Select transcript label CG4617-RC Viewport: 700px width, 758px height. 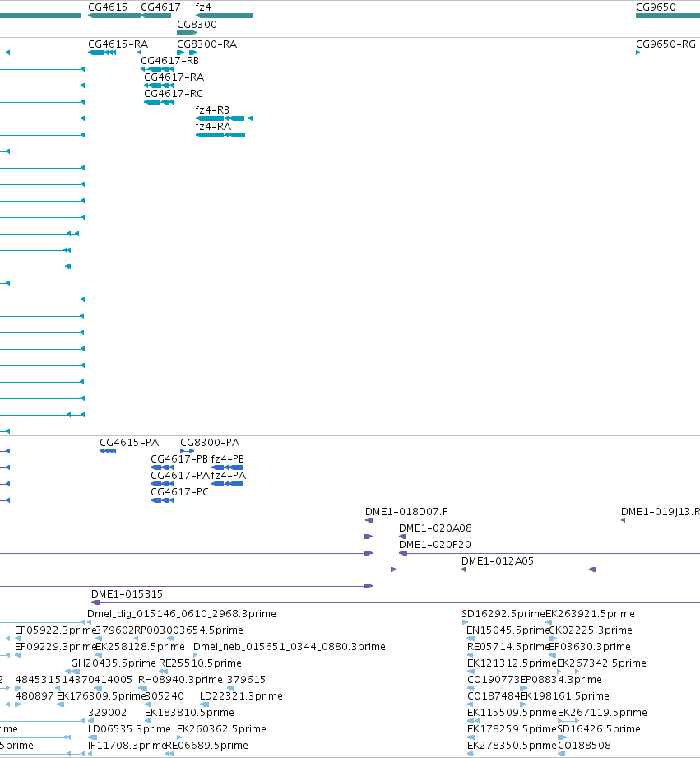pyautogui.click(x=174, y=94)
